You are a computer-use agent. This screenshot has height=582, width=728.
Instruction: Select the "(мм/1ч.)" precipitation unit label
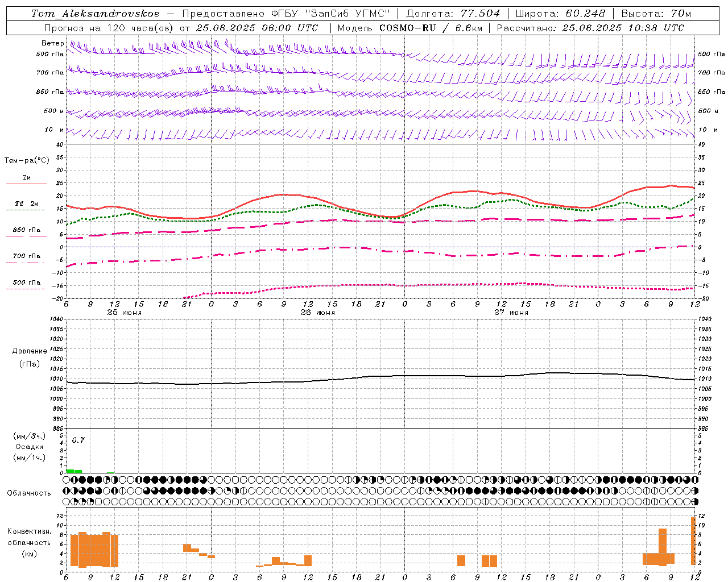(29, 458)
